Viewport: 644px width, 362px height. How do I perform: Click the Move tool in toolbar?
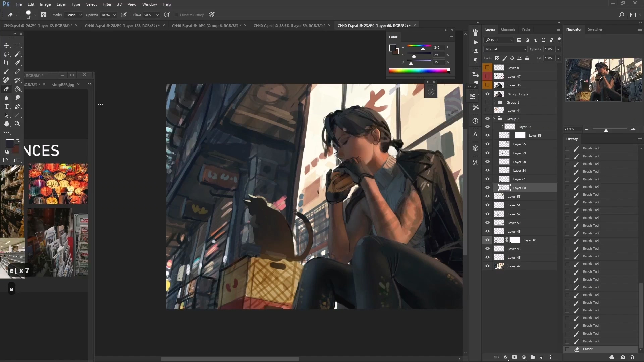click(x=7, y=45)
